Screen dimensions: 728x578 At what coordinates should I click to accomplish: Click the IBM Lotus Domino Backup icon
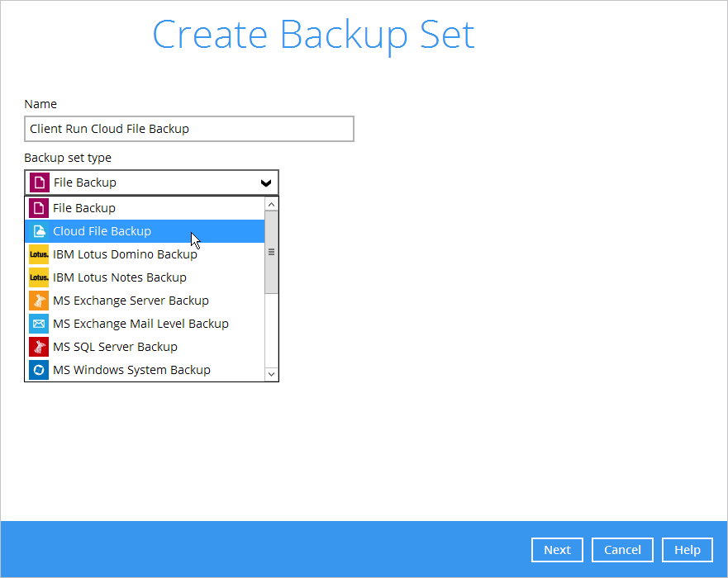pos(39,254)
